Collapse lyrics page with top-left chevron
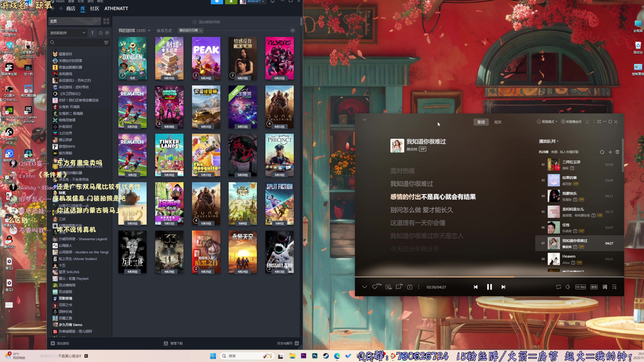 pyautogui.click(x=365, y=120)
